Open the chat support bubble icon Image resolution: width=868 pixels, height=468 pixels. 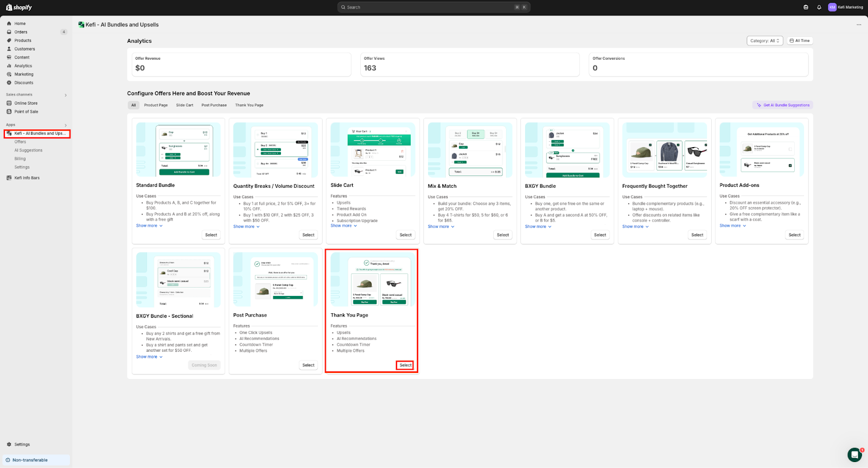coord(854,454)
